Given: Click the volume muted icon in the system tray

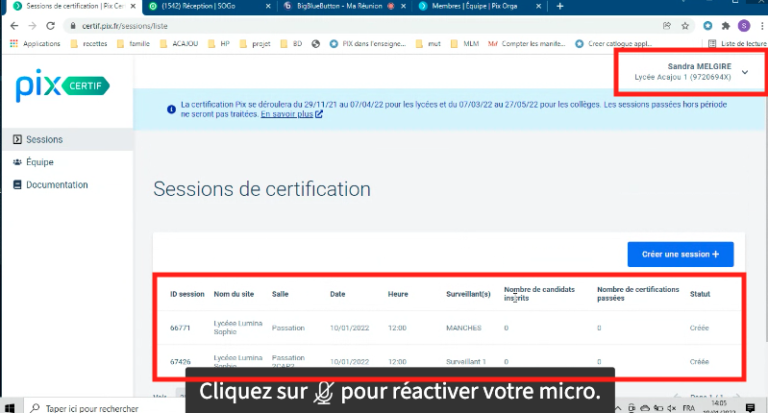Looking at the screenshot, I should 672,408.
